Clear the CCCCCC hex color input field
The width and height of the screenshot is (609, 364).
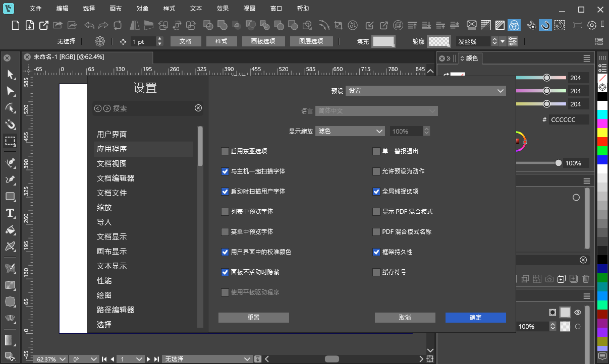click(569, 119)
